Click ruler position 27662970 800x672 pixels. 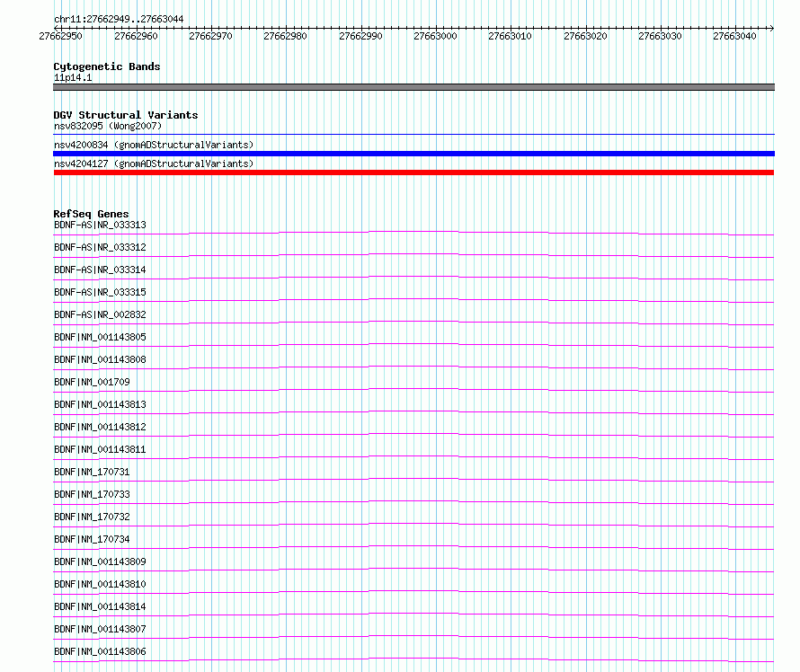tap(210, 36)
